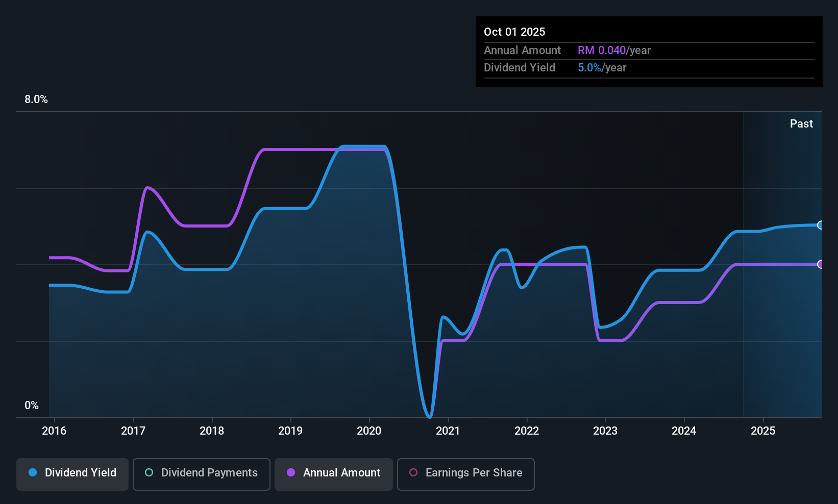Click the blue Dividend Yield endpoint marker
Image resolution: width=838 pixels, height=504 pixels.
(x=820, y=225)
